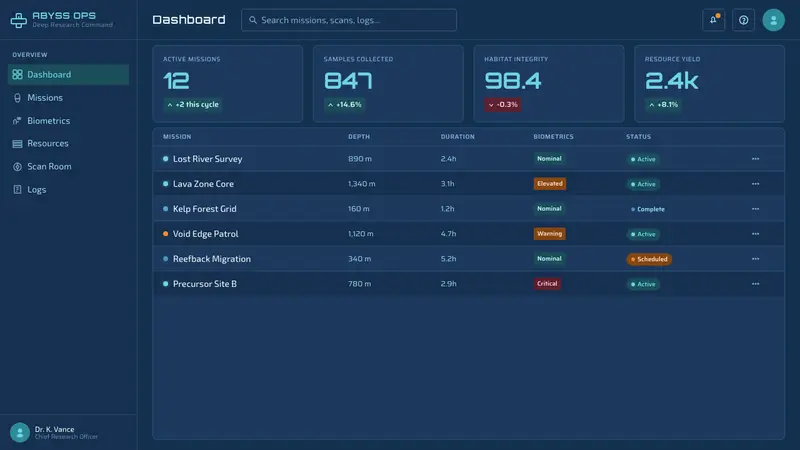Screen dimensions: 800x450
Task: Open Scan Room section in sidebar
Action: (x=68, y=166)
